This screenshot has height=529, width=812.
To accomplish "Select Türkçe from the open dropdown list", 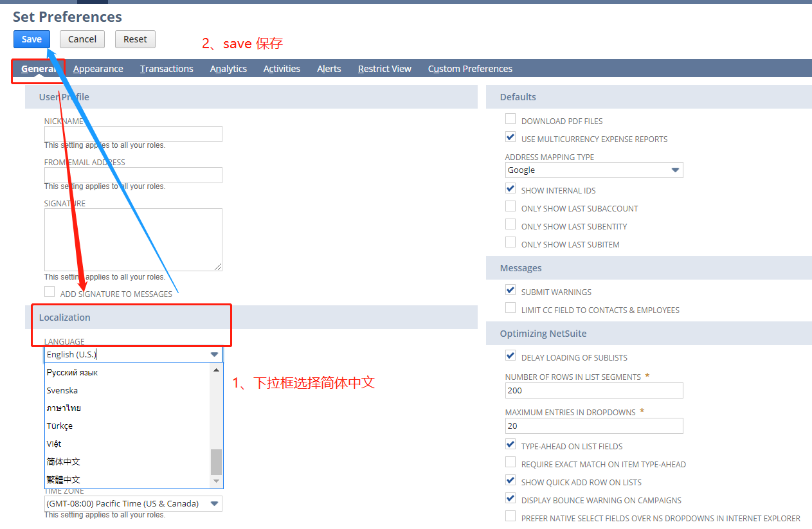I will (59, 426).
